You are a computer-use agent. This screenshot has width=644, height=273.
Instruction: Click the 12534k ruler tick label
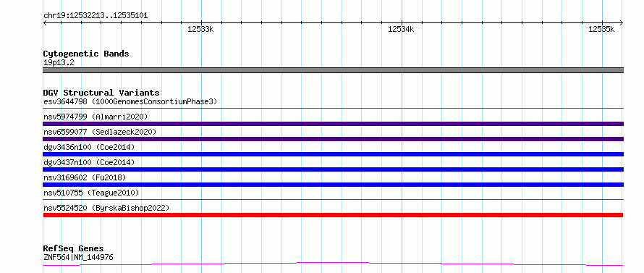pos(401,29)
